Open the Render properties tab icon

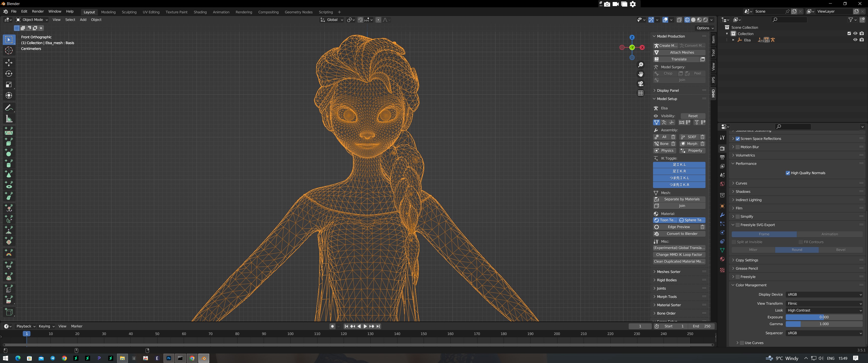[x=722, y=148]
